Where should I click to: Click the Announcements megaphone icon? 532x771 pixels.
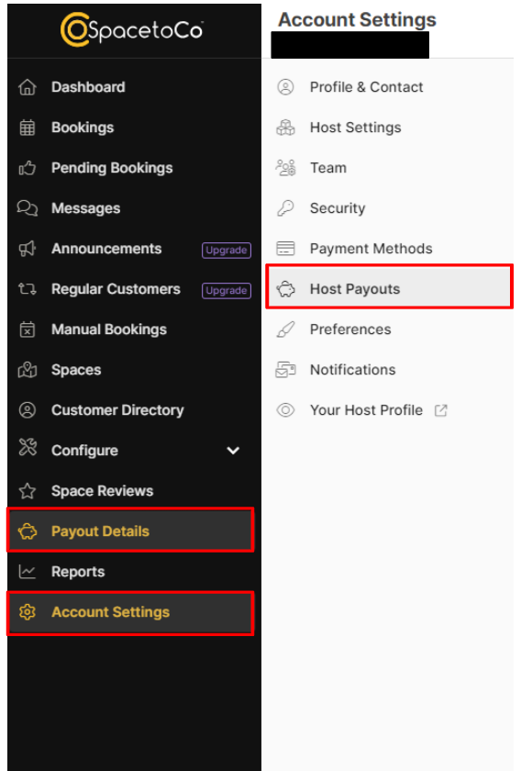point(28,249)
